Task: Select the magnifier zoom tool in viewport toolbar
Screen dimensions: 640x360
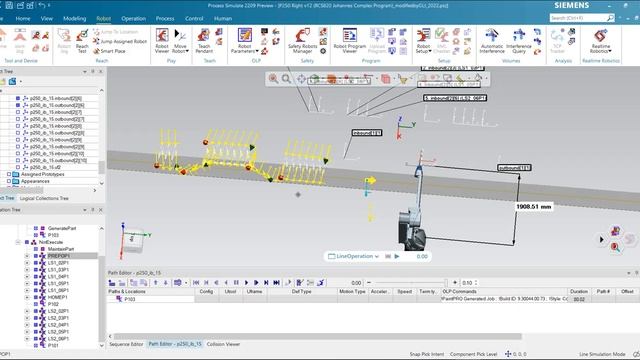Action: pyautogui.click(x=287, y=79)
